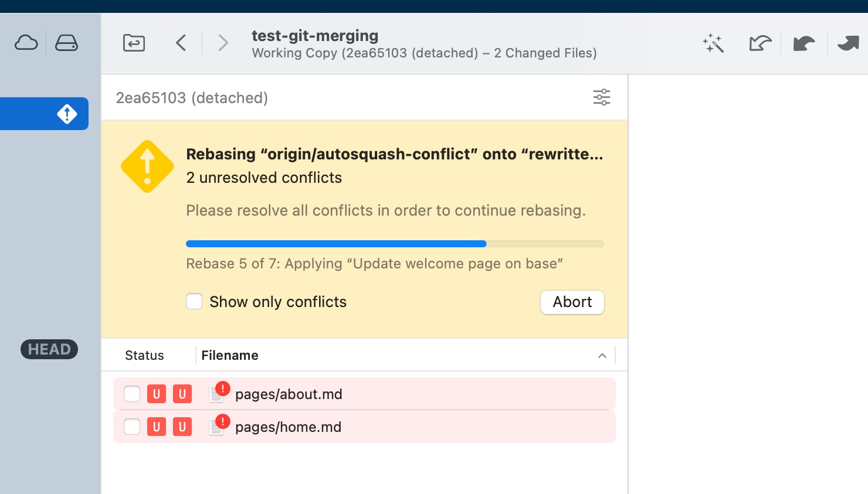
Task: Open local repositories via hard drive icon
Action: pyautogui.click(x=66, y=42)
